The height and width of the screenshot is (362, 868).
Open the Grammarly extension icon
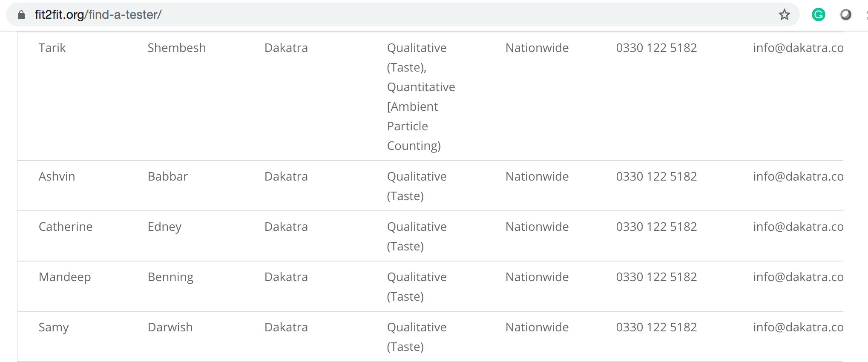[818, 15]
